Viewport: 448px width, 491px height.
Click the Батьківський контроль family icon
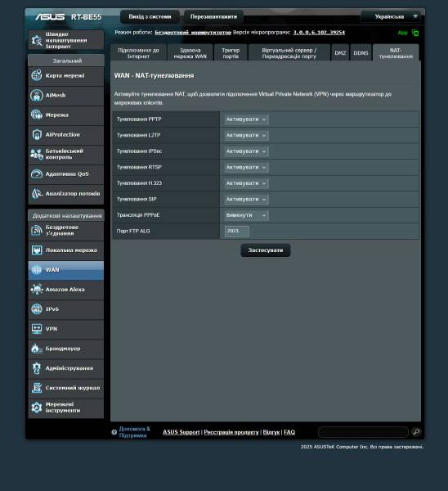[37, 154]
